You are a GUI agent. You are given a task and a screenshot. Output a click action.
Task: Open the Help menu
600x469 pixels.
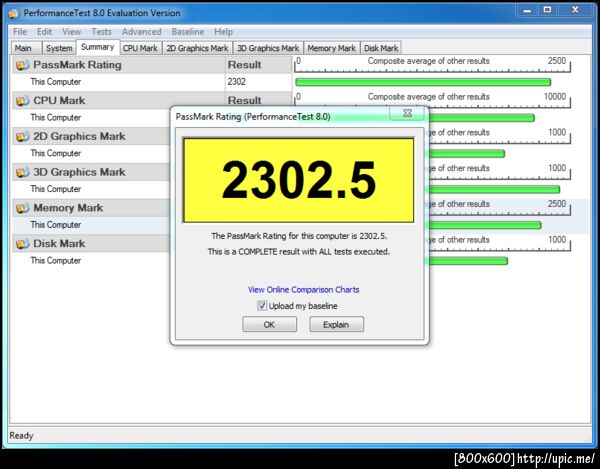coord(223,32)
